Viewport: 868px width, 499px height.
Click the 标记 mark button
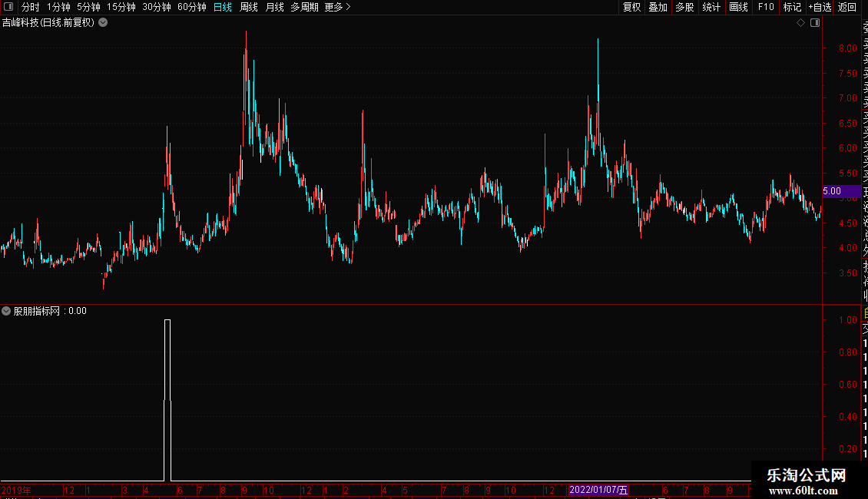(792, 7)
